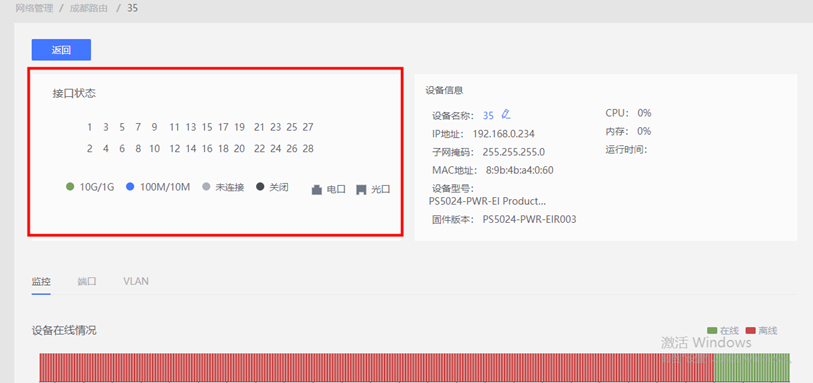This screenshot has width=813, height=383.
Task: Select port number 22
Action: (x=259, y=149)
